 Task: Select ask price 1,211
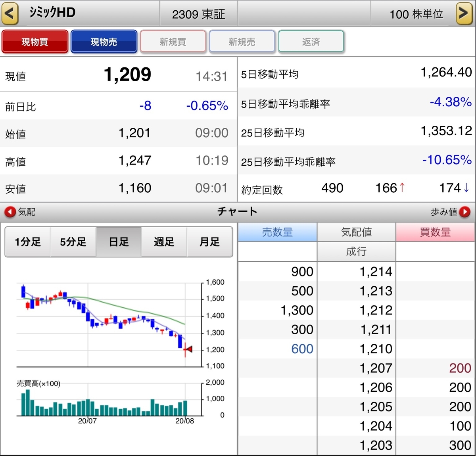(x=376, y=330)
